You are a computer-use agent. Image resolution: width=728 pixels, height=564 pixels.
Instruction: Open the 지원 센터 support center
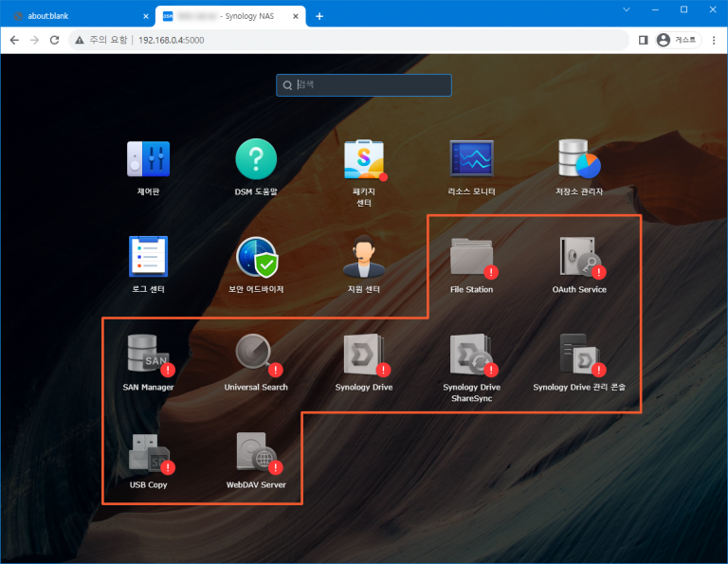[x=364, y=257]
